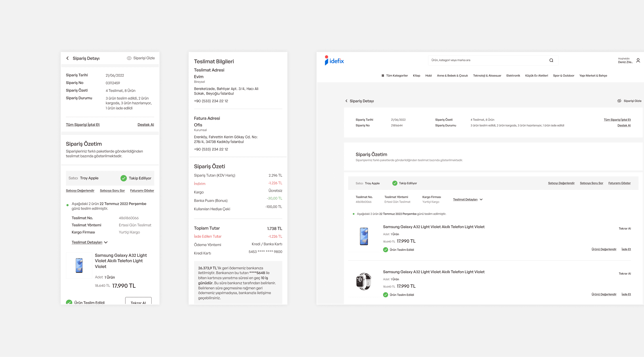Click desktop Sipariş Detayı back chevron
The height and width of the screenshot is (357, 644).
[x=346, y=101]
